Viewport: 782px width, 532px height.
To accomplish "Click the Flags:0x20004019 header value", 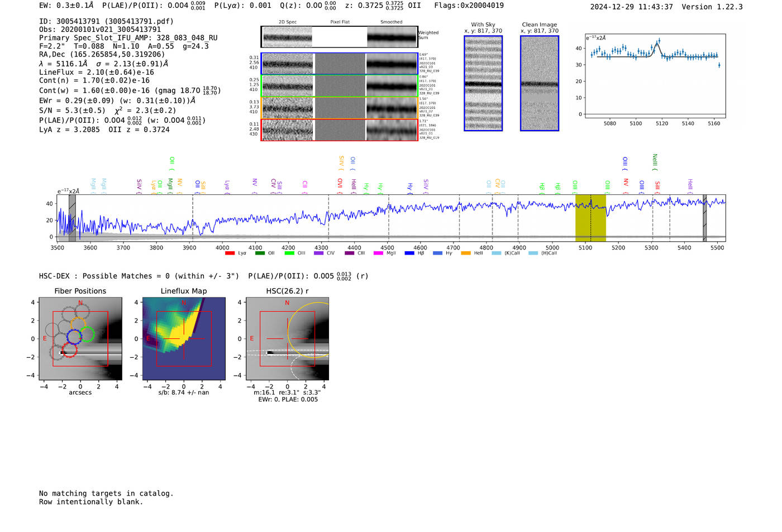I will 469,6.
